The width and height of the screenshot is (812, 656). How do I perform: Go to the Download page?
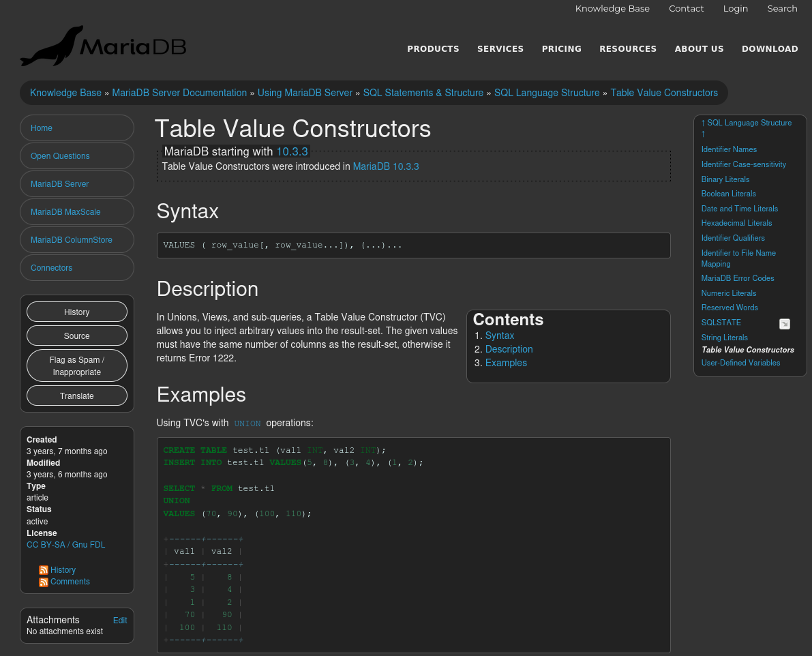click(770, 49)
